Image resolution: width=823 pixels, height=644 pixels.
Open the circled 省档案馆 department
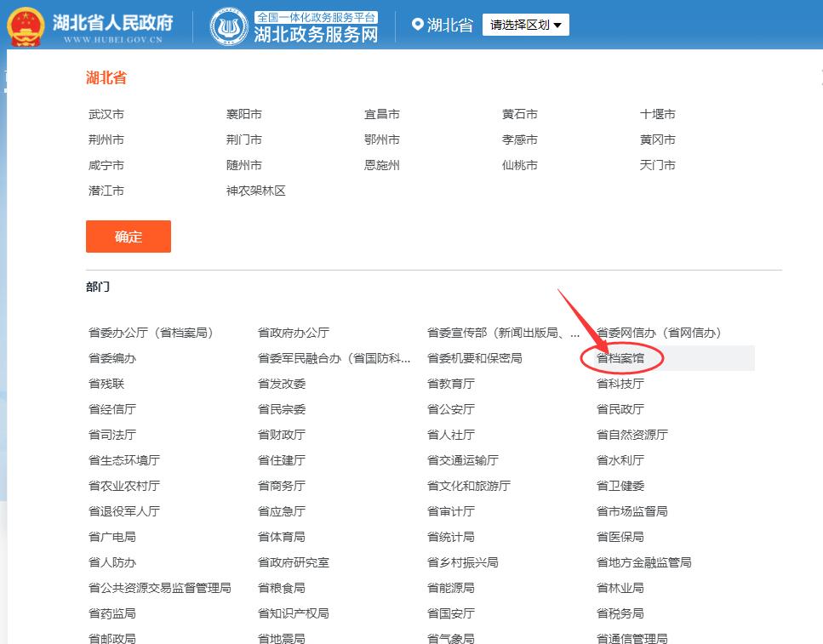pyautogui.click(x=620, y=358)
